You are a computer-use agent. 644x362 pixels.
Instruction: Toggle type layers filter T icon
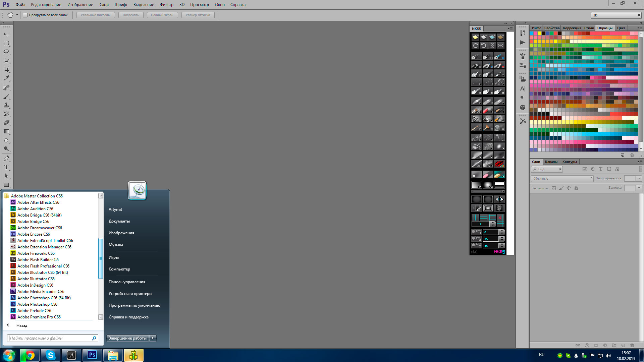point(601,169)
